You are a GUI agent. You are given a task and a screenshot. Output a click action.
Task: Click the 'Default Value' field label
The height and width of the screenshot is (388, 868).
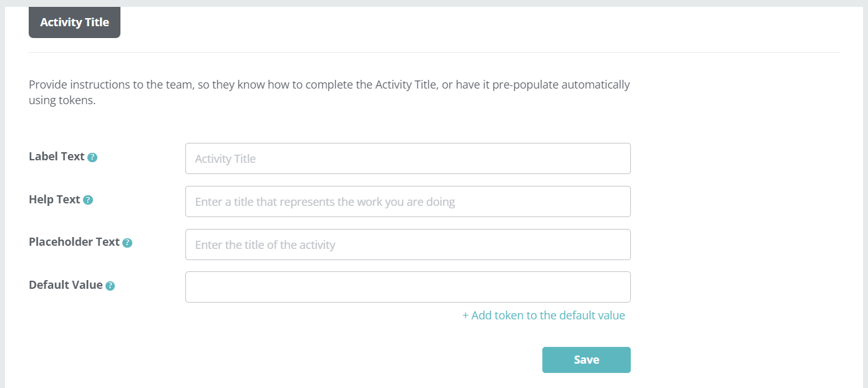(66, 284)
